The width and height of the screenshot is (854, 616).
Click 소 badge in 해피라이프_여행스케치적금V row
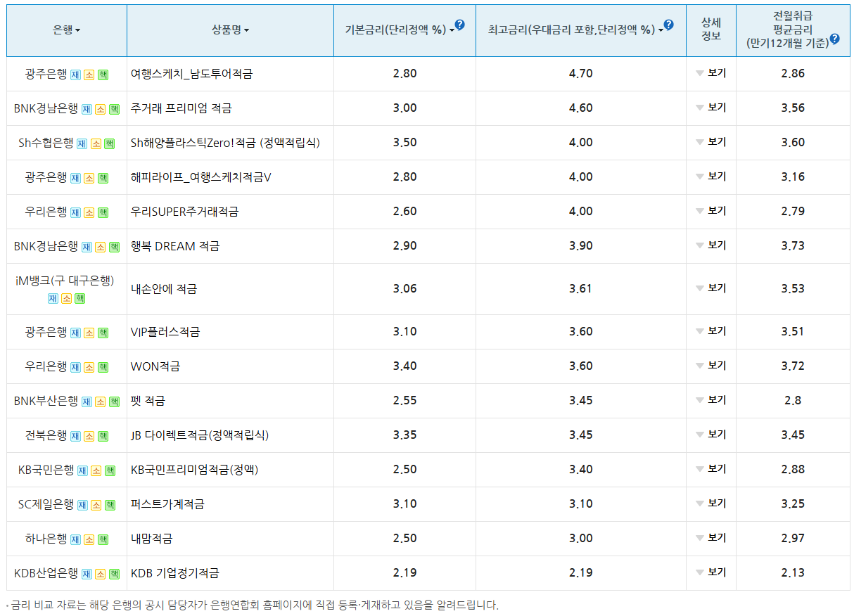tap(89, 178)
